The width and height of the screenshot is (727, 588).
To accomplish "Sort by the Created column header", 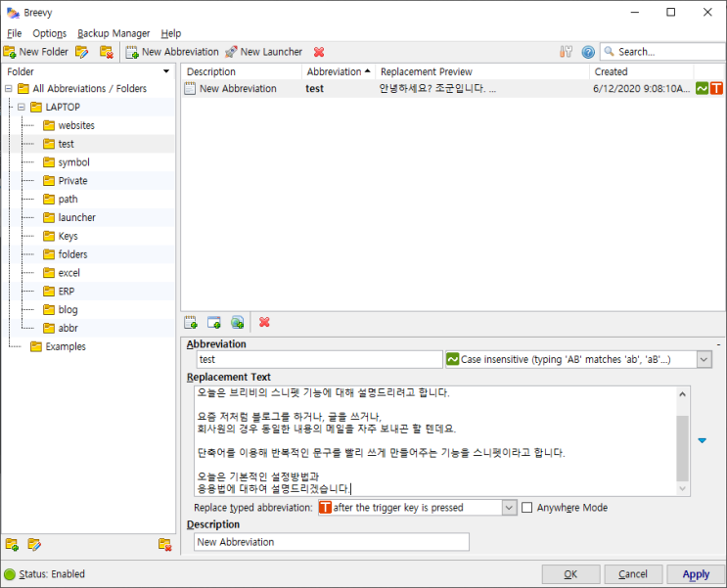I will point(641,71).
